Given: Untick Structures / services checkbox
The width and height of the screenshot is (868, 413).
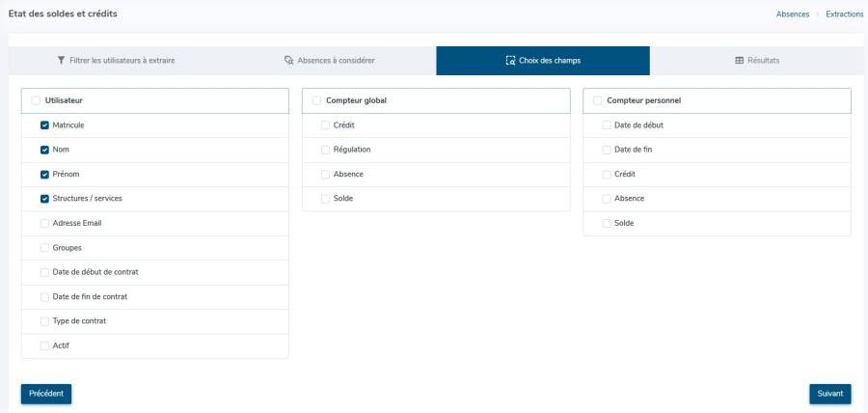Looking at the screenshot, I should click(44, 199).
